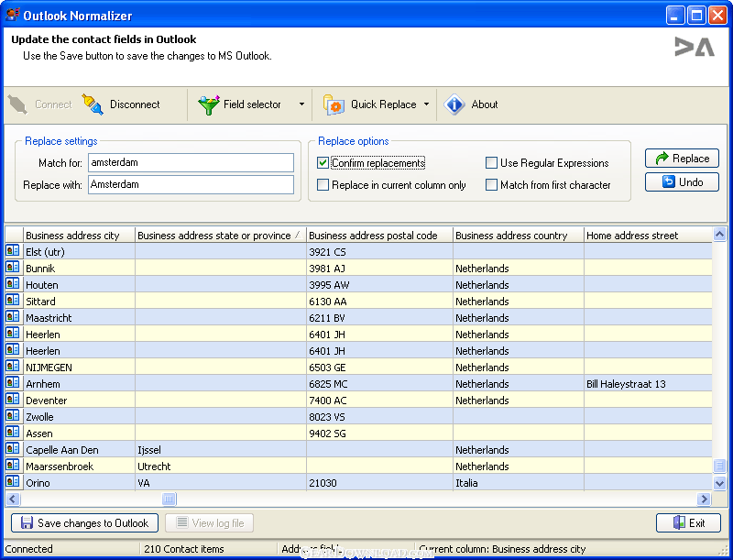Click the About info icon

pos(454,104)
